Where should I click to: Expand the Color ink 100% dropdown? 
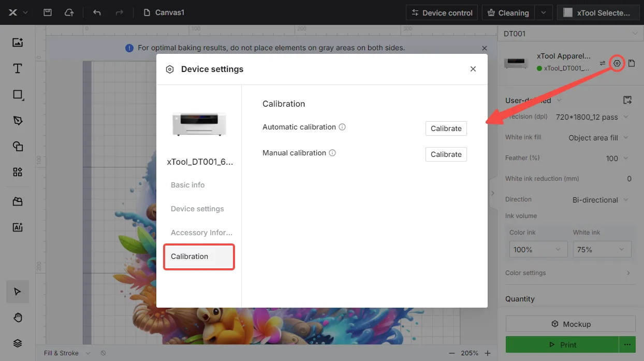(538, 249)
